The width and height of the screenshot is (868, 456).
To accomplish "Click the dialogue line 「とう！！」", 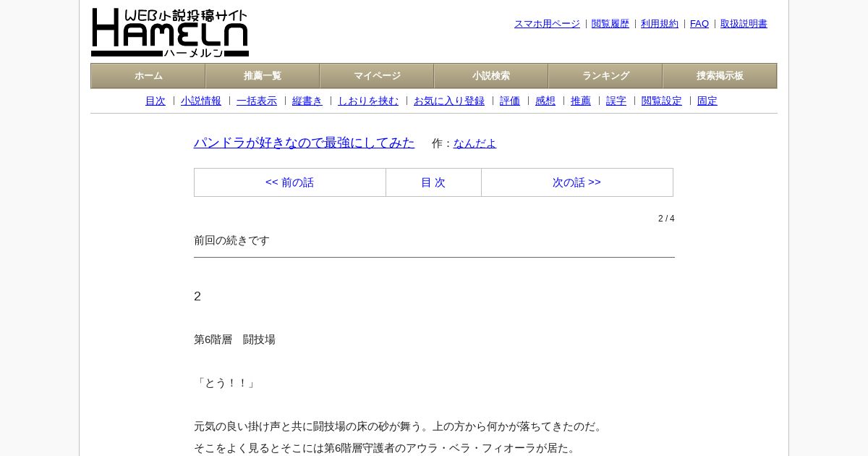I will pos(226,383).
